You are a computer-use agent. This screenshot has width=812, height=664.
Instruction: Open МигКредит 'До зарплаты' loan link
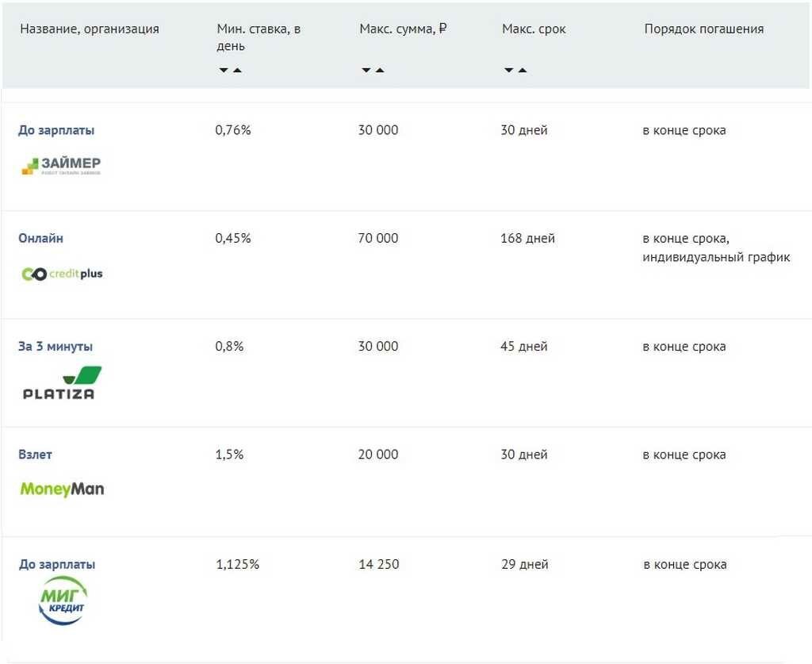pyautogui.click(x=57, y=565)
